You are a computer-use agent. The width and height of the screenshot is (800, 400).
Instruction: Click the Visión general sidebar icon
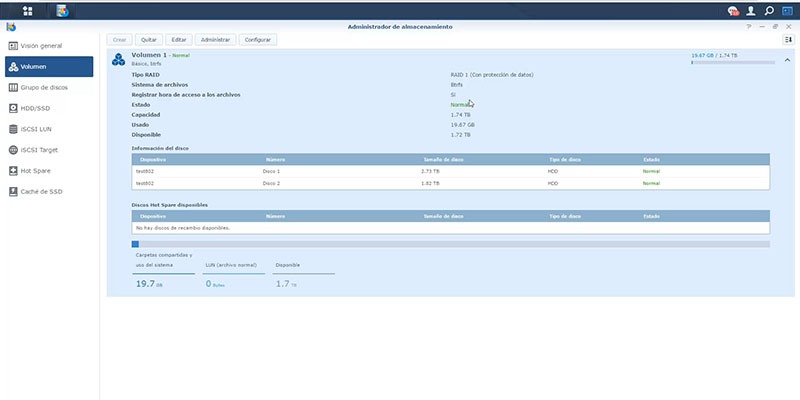click(13, 46)
